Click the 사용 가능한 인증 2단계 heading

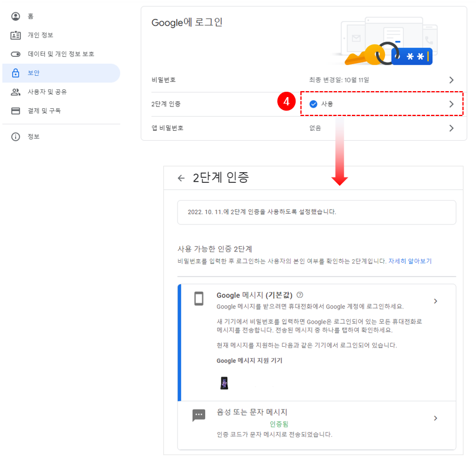tap(215, 249)
